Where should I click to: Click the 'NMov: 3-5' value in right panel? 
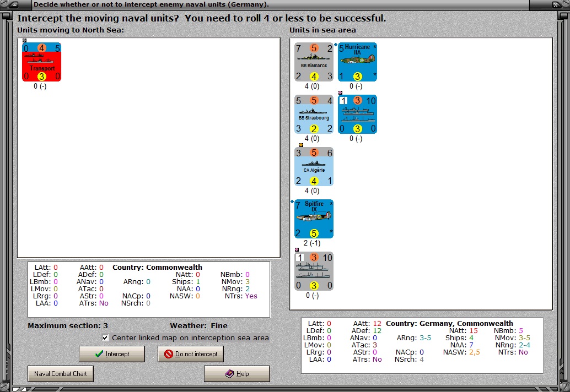tap(512, 338)
